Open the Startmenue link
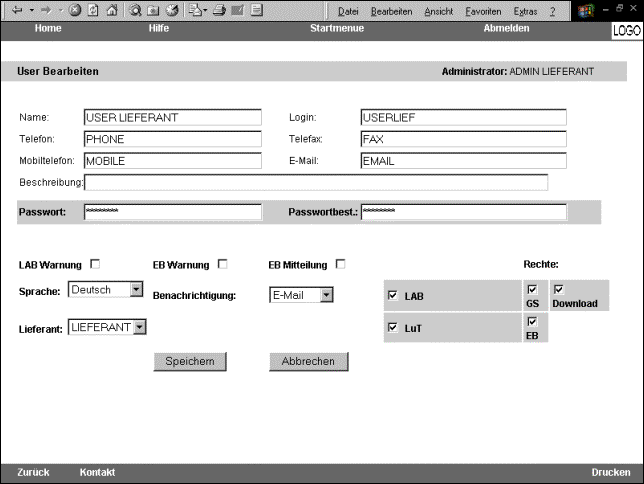The image size is (644, 484). [337, 28]
